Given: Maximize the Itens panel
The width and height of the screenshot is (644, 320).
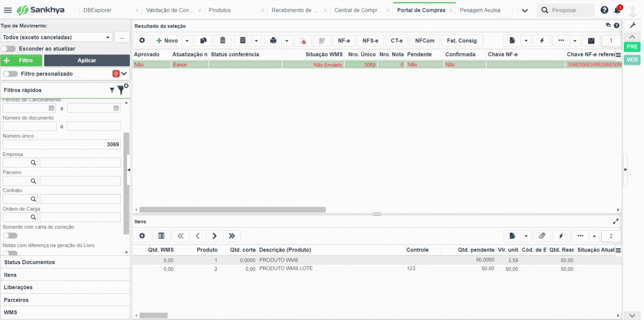Looking at the screenshot, I should 615,222.
